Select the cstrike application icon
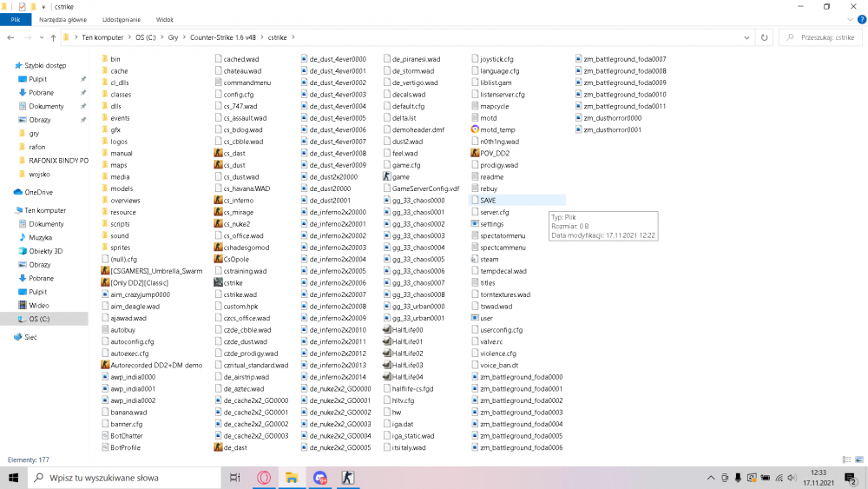This screenshot has height=489, width=868. tap(218, 283)
